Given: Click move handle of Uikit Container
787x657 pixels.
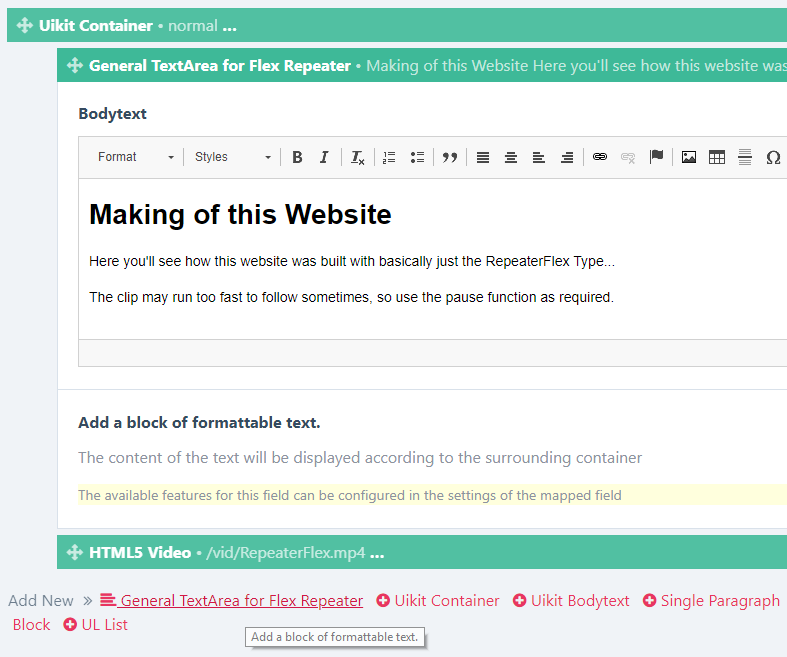Looking at the screenshot, I should [x=25, y=25].
